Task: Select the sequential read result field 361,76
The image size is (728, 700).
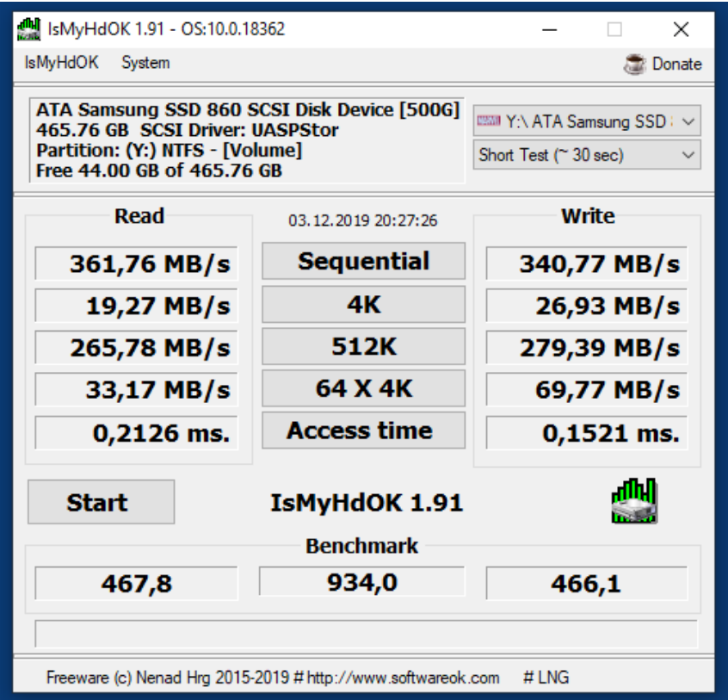Action: [136, 261]
